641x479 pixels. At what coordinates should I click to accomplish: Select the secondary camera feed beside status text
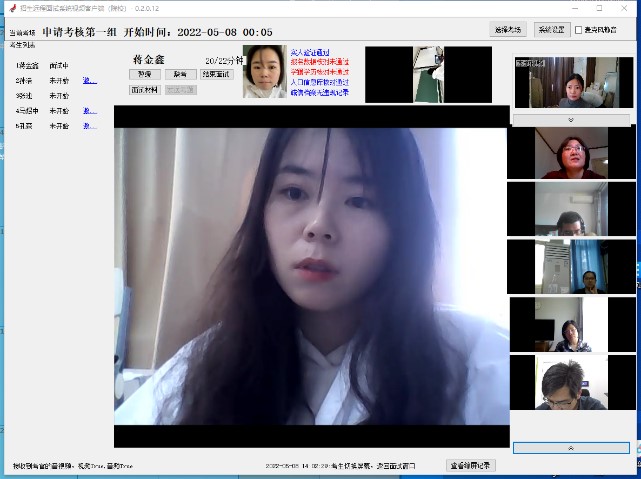point(428,74)
